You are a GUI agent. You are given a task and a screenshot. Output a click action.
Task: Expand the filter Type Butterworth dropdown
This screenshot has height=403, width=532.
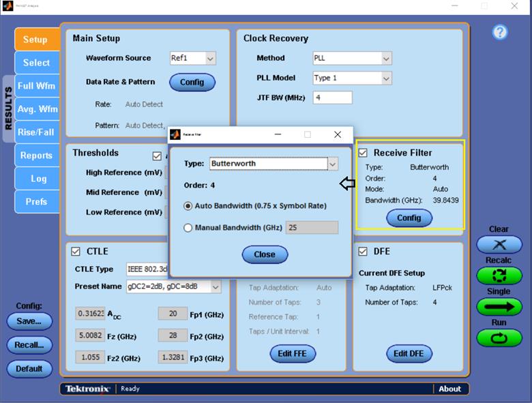[x=332, y=164]
